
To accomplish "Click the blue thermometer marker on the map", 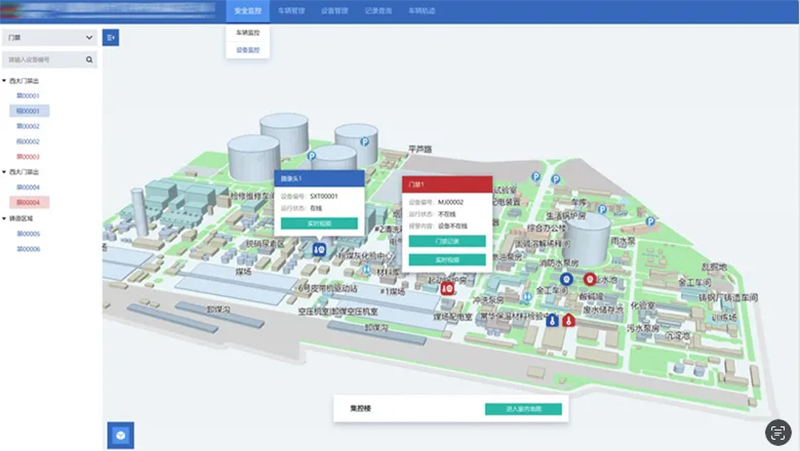I will tap(552, 321).
